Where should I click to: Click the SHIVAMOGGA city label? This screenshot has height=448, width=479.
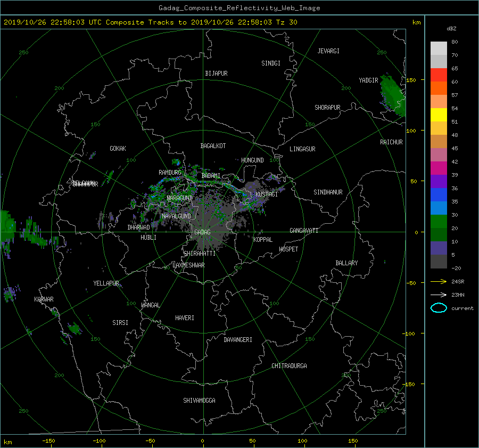[x=199, y=400]
